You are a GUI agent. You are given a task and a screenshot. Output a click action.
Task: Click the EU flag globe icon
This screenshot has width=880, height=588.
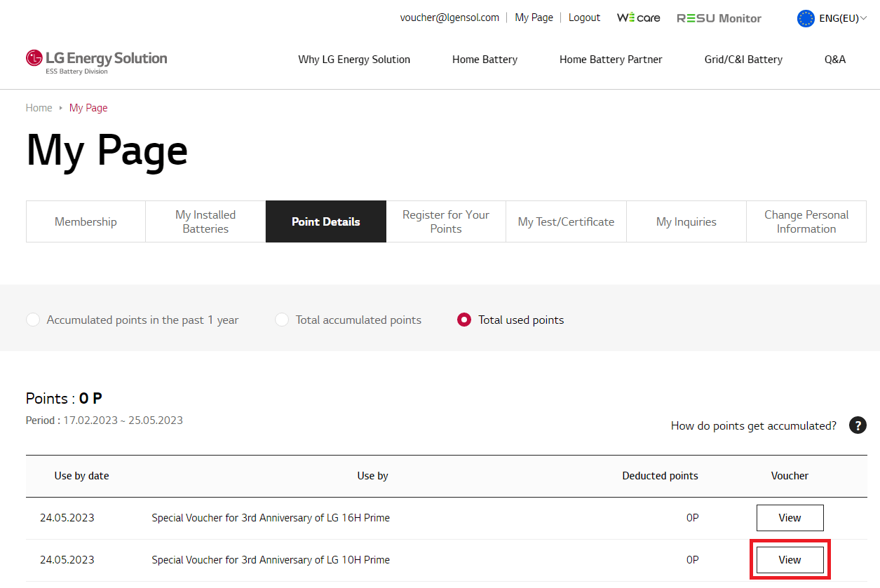806,18
